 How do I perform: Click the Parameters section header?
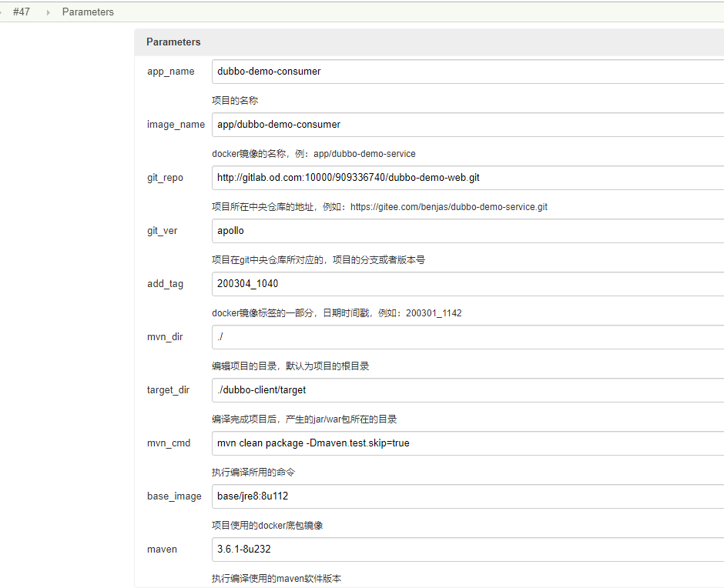click(x=173, y=42)
